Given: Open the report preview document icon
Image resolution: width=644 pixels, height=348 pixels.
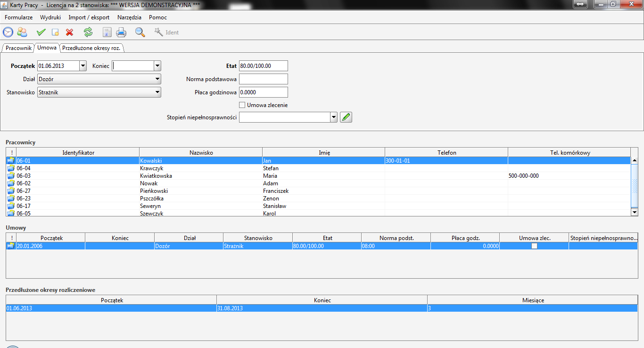Looking at the screenshot, I should tap(107, 32).
